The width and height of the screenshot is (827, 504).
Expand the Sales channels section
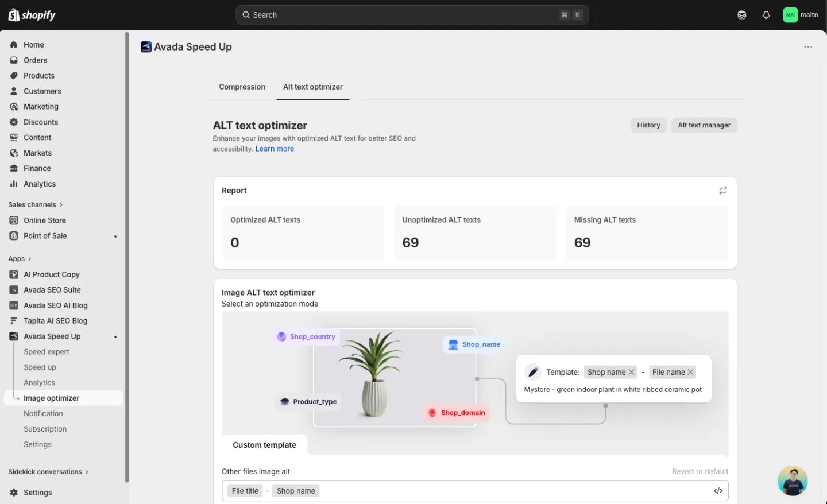point(36,205)
